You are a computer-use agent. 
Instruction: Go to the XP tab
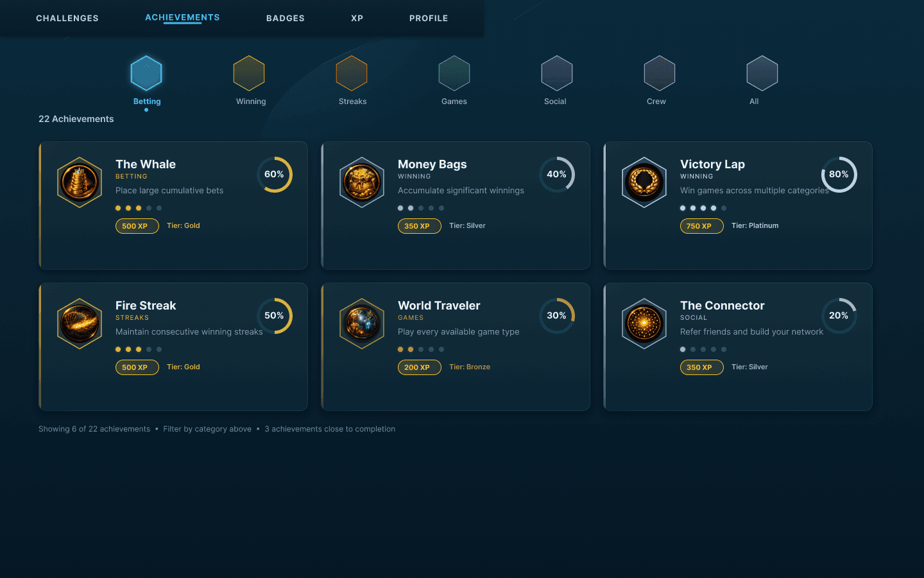click(357, 18)
